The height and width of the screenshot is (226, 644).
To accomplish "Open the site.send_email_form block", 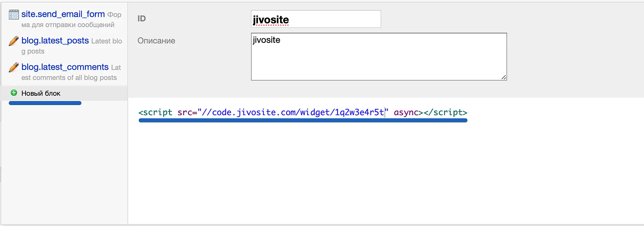I will (63, 14).
